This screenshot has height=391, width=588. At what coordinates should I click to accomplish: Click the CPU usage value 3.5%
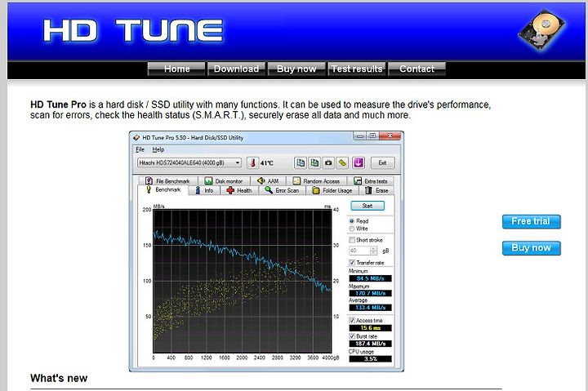(x=370, y=359)
